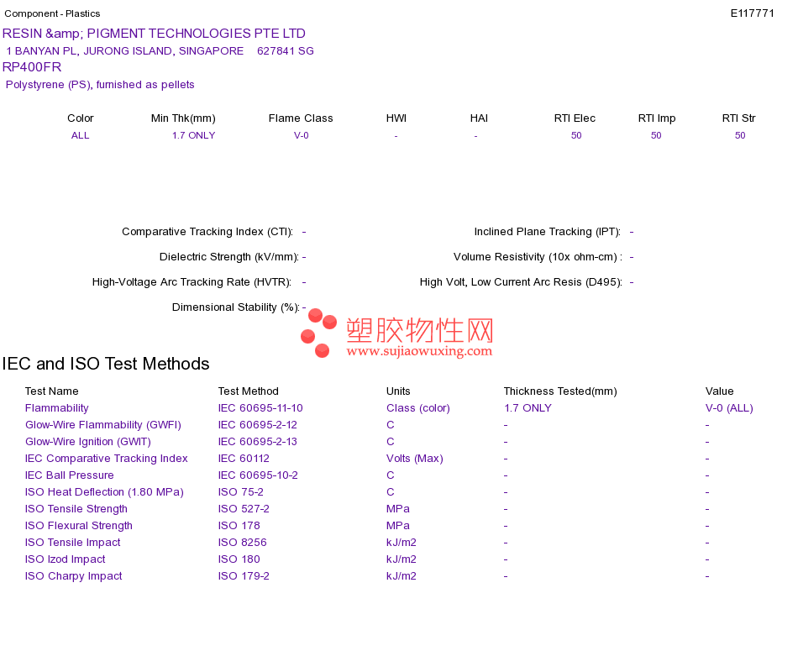
Task: Select the ISO Charpy Impact entry
Action: tap(73, 576)
